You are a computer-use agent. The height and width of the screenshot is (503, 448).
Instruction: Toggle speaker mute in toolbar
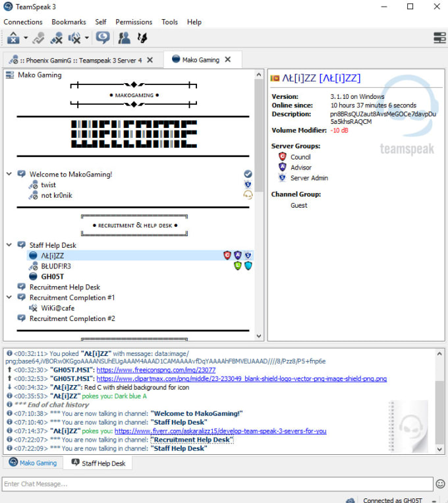tap(74, 38)
